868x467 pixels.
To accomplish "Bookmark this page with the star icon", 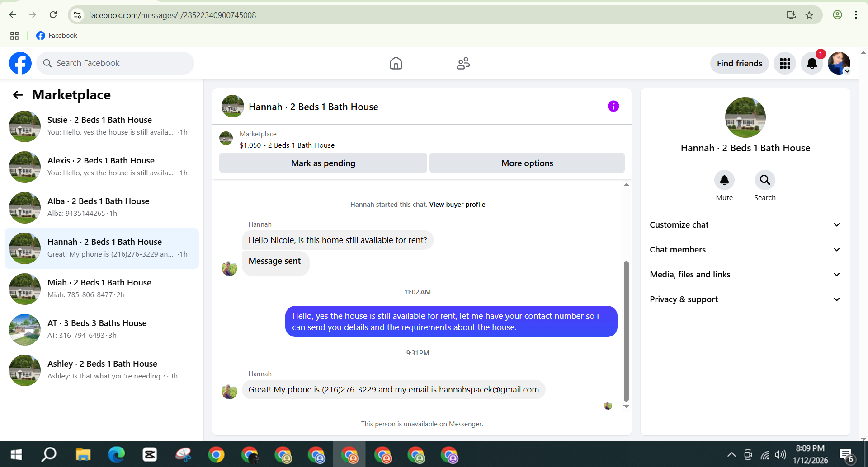I will click(x=809, y=15).
